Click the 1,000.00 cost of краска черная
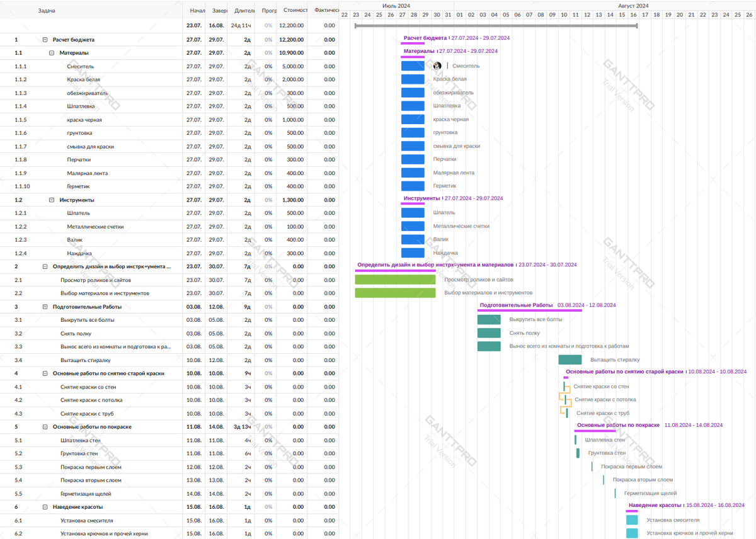The image size is (756, 539). pos(292,120)
